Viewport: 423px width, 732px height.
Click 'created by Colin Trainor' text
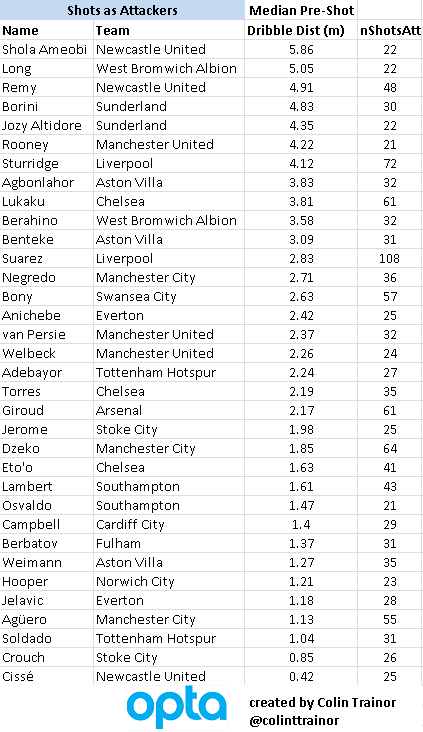click(x=323, y=703)
